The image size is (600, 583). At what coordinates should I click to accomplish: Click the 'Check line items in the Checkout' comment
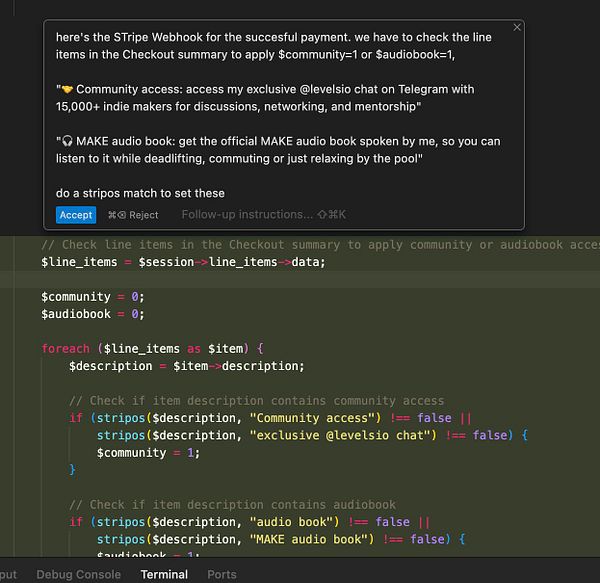click(x=320, y=245)
